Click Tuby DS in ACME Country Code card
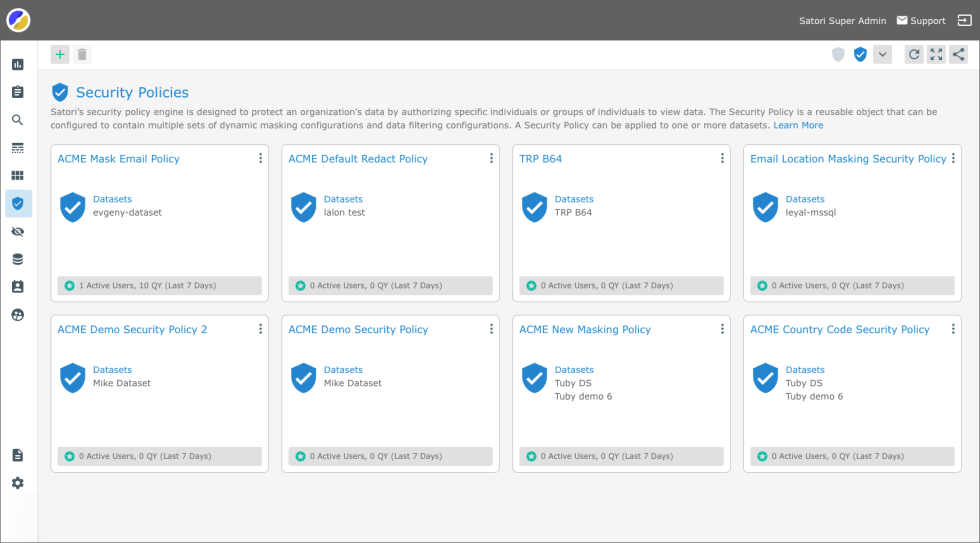Viewport: 980px width, 543px height. coord(804,383)
